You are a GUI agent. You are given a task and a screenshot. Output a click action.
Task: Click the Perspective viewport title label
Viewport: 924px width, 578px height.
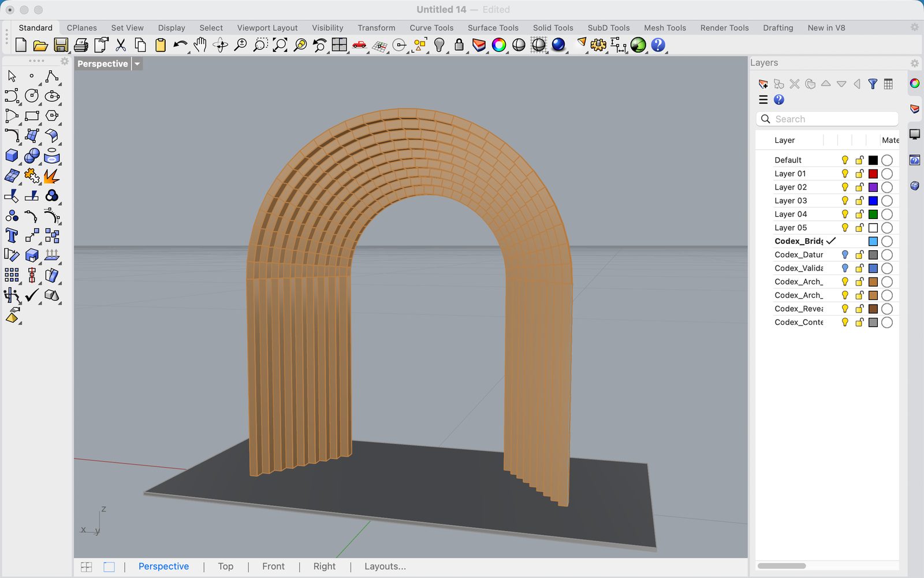(103, 64)
